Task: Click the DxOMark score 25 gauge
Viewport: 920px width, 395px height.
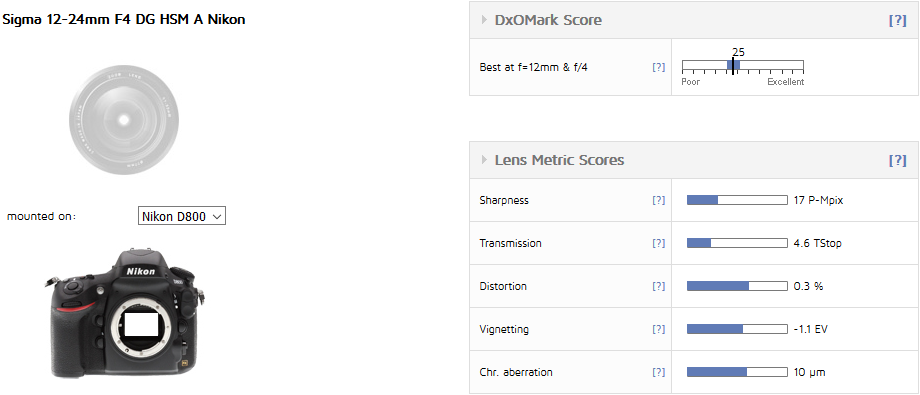Action: [x=743, y=66]
